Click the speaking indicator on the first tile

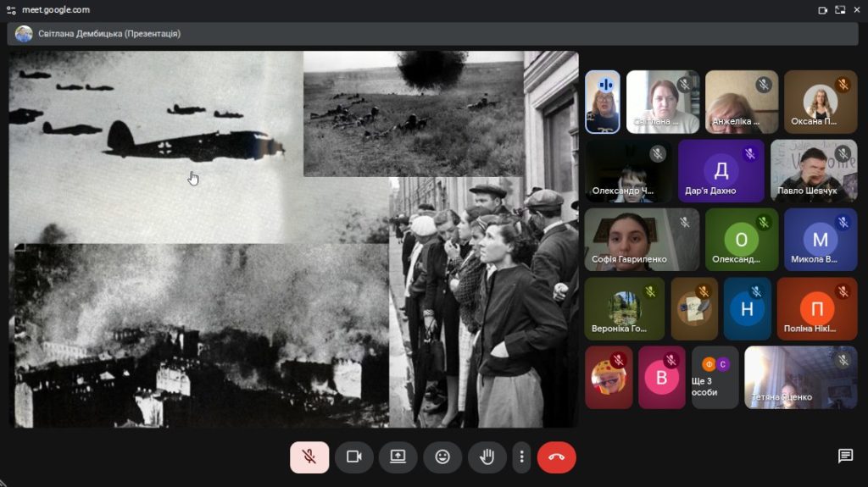point(606,86)
